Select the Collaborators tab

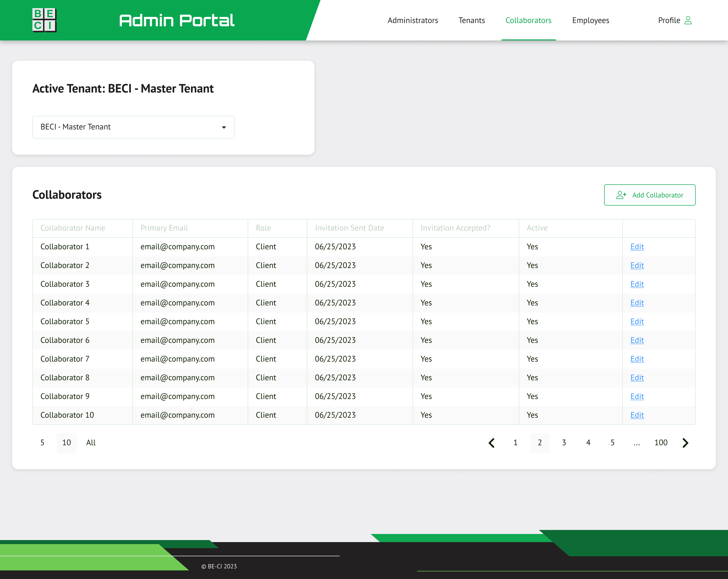click(x=529, y=20)
